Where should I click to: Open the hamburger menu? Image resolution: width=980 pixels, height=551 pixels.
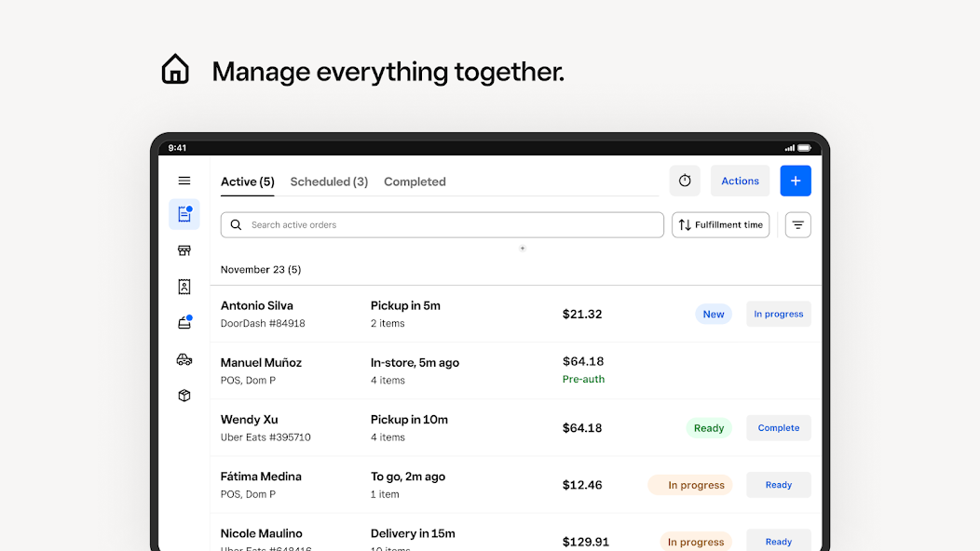(x=184, y=181)
